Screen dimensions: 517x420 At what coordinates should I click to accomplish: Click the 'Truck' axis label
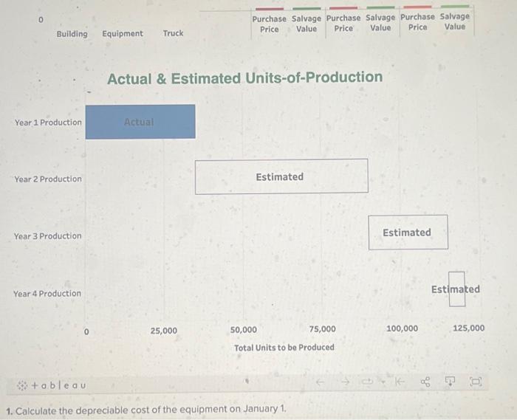[173, 33]
